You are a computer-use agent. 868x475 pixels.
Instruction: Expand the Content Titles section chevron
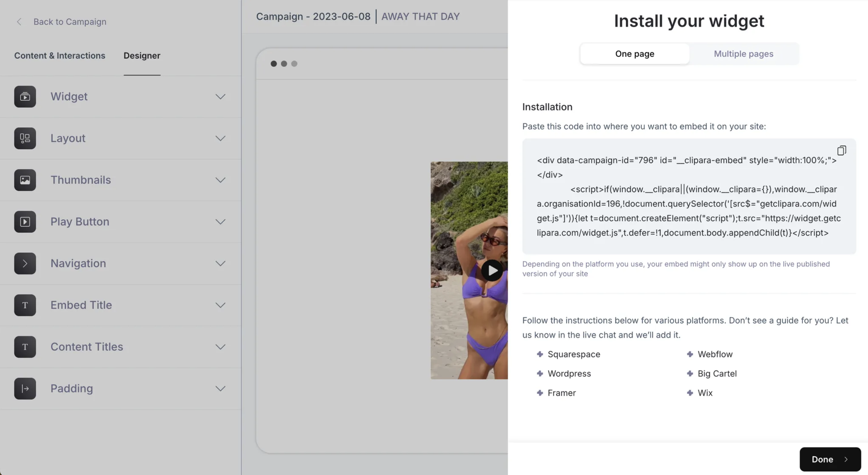[x=221, y=347]
